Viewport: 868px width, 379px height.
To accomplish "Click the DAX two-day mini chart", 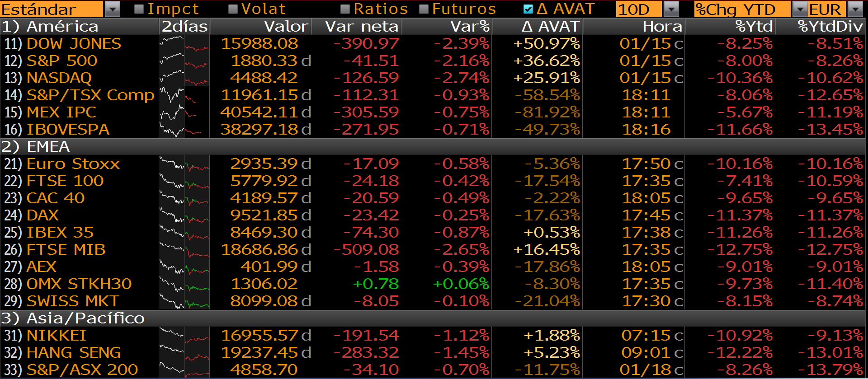I will point(184,215).
